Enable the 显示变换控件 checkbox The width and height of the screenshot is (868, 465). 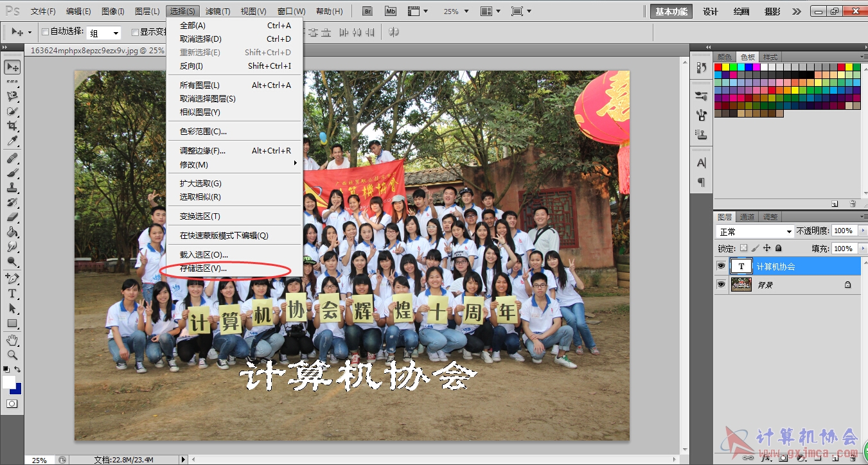click(x=135, y=32)
